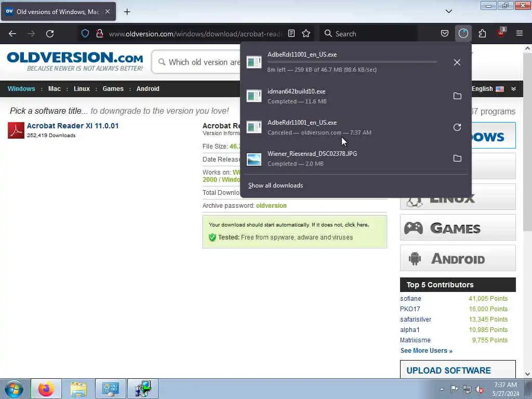532x399 pixels.
Task: Click the insecure connection padlock icon
Action: click(x=99, y=33)
